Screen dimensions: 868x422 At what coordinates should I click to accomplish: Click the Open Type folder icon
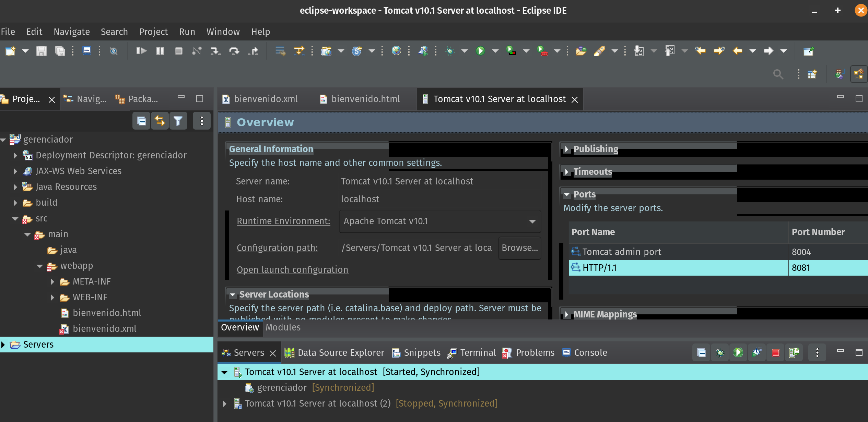pyautogui.click(x=580, y=51)
